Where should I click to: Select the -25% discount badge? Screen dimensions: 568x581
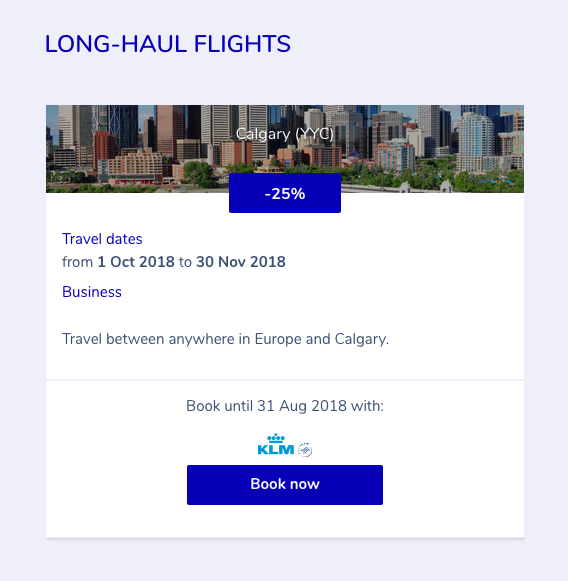[x=285, y=193]
